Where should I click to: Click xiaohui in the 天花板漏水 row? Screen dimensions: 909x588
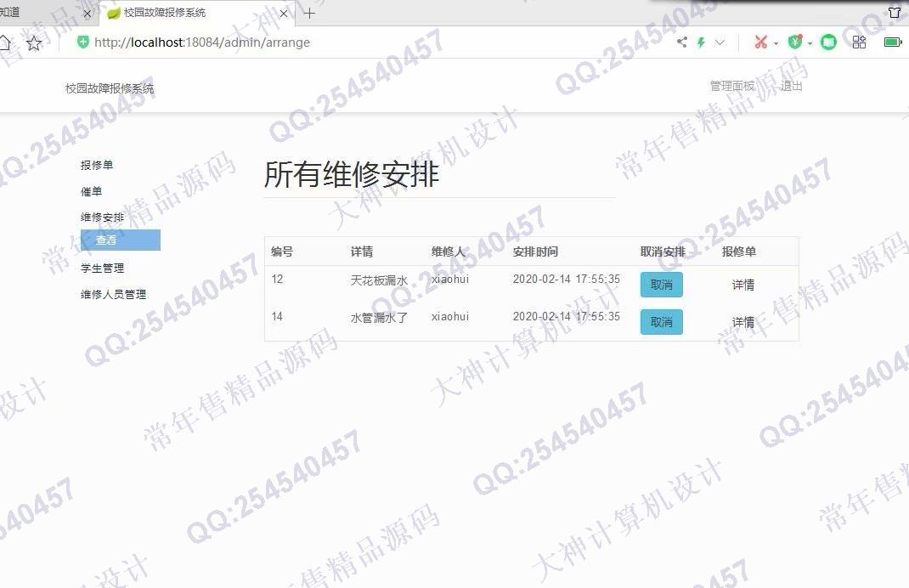(x=450, y=280)
